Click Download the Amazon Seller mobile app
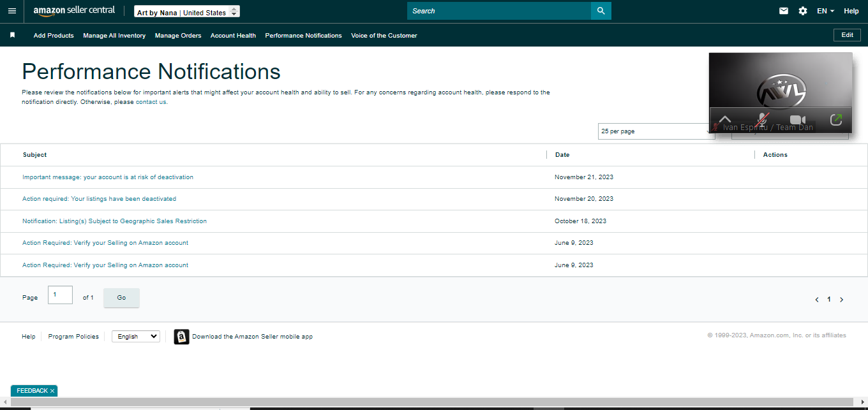The height and width of the screenshot is (410, 868). [252, 337]
